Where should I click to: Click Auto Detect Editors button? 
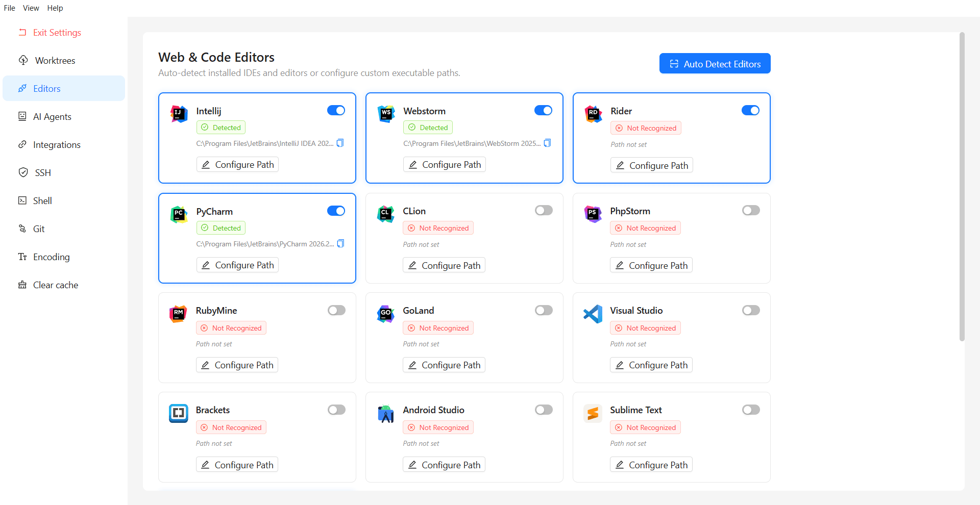[715, 64]
